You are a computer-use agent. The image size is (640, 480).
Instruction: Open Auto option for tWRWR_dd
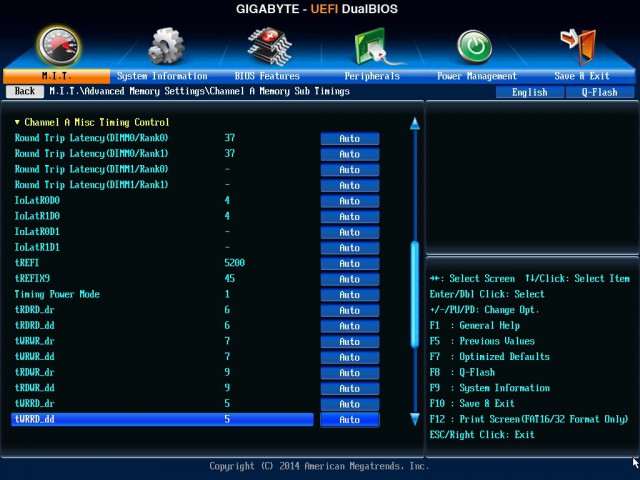point(350,357)
